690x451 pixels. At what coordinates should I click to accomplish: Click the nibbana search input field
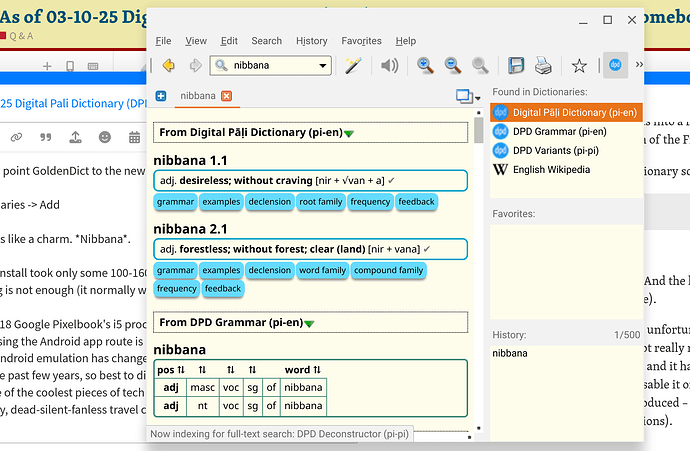pos(270,66)
